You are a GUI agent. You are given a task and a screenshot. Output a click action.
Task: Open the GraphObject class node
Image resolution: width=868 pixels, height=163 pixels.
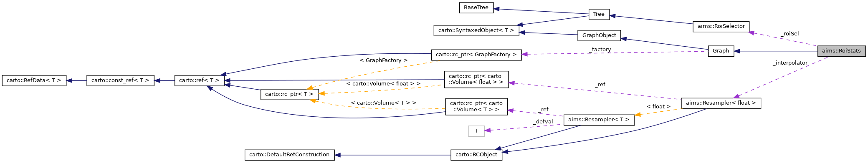(599, 35)
